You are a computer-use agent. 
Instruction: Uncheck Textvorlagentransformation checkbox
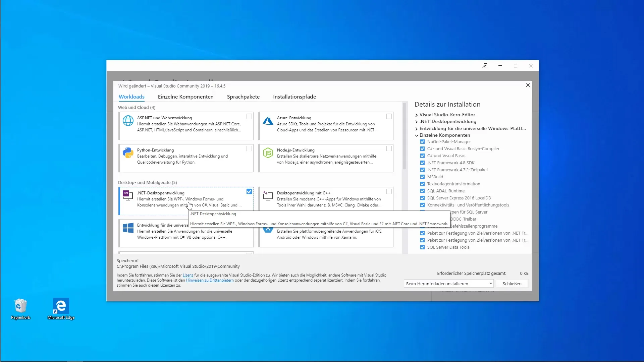[x=422, y=184]
